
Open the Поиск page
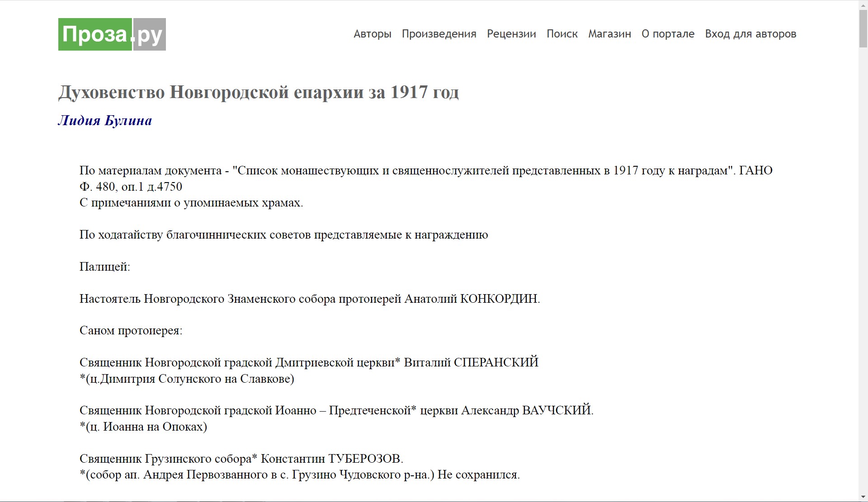562,34
